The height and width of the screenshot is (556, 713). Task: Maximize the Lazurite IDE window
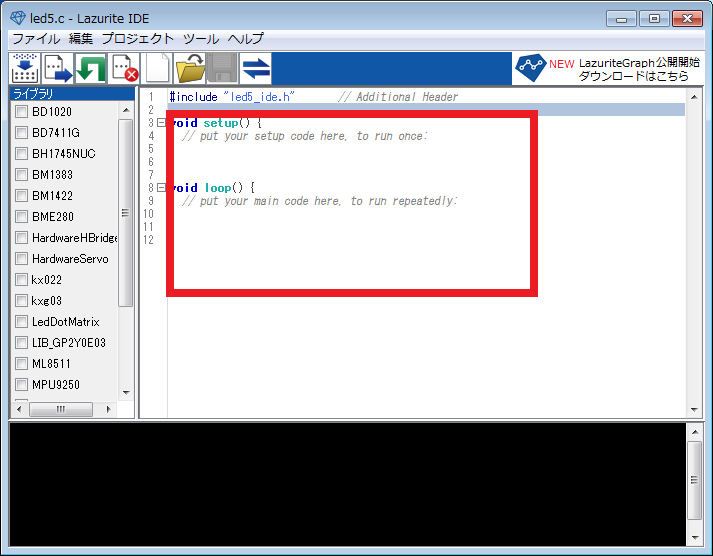[654, 19]
